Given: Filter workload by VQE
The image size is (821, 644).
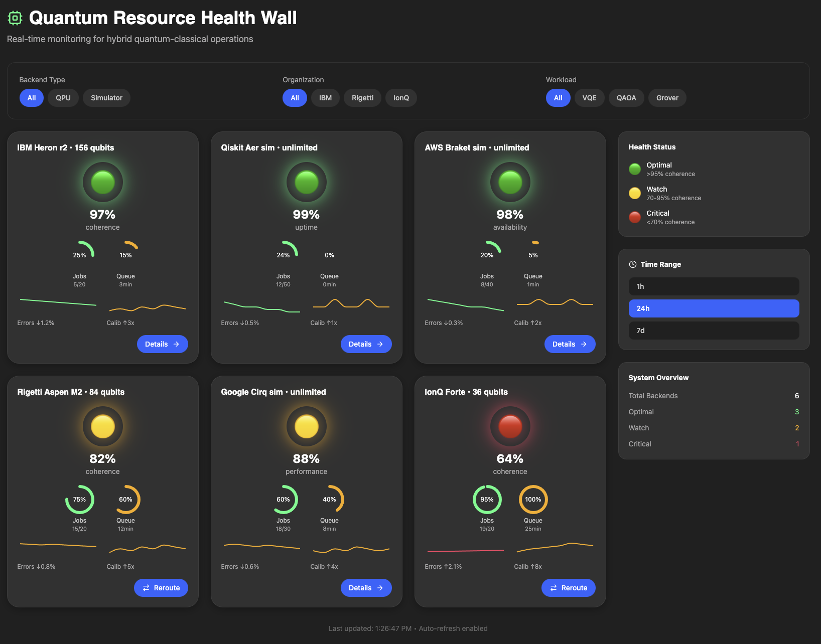Looking at the screenshot, I should point(589,98).
